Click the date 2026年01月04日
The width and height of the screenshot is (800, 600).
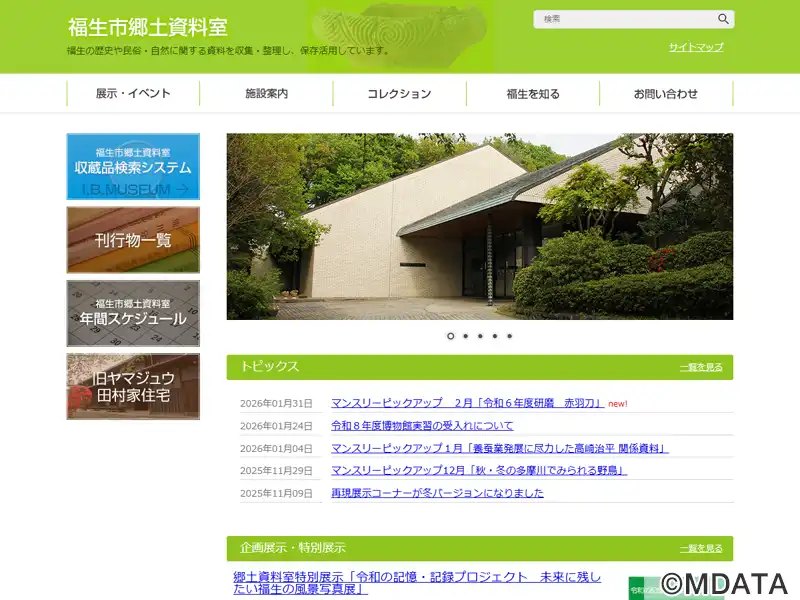pos(276,448)
